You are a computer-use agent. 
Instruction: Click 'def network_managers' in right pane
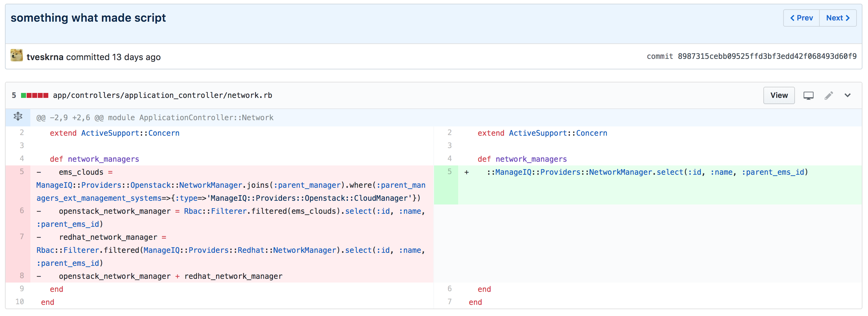click(522, 159)
